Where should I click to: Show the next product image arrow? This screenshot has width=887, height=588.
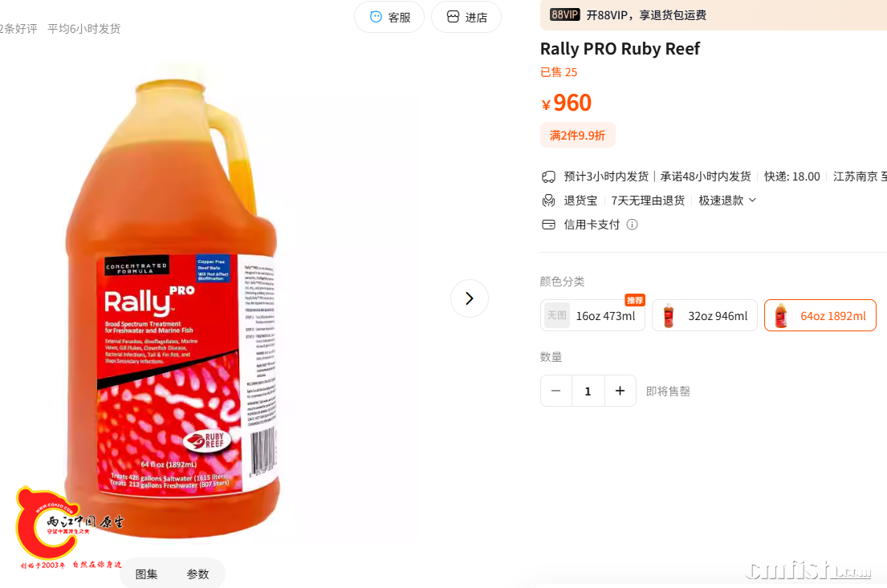pos(469,298)
